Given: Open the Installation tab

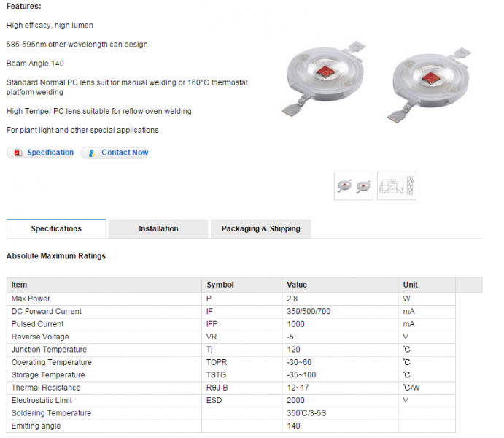Looking at the screenshot, I should tap(158, 229).
